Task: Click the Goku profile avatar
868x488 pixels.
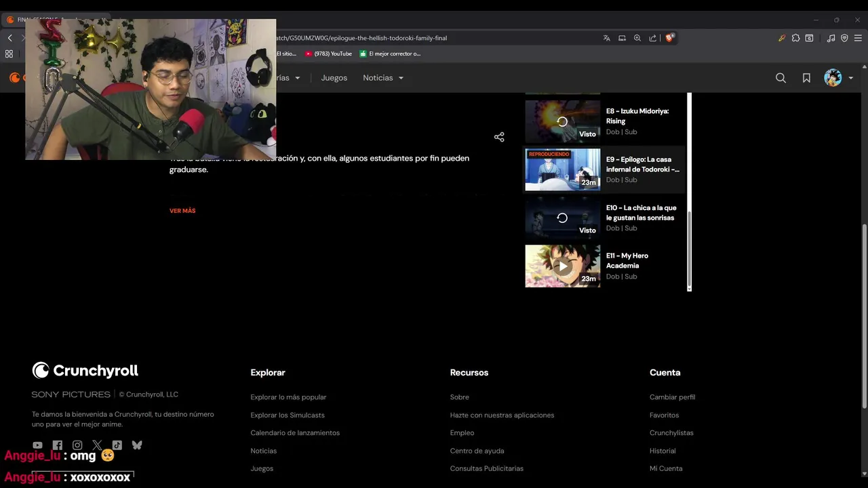Action: [833, 78]
